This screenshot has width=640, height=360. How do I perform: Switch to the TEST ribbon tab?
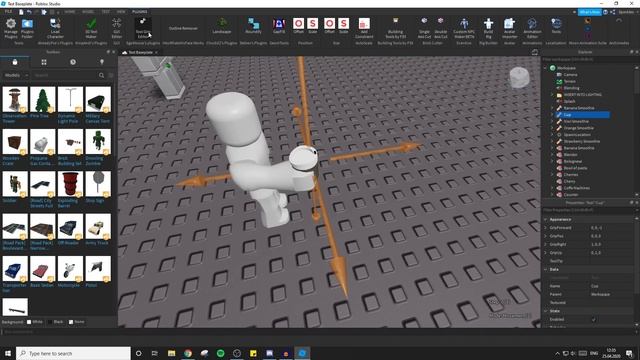106,11
